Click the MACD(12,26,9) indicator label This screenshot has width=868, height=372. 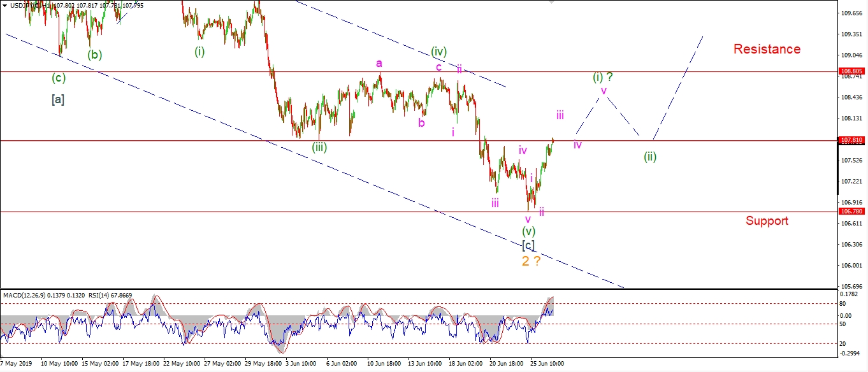(x=27, y=295)
